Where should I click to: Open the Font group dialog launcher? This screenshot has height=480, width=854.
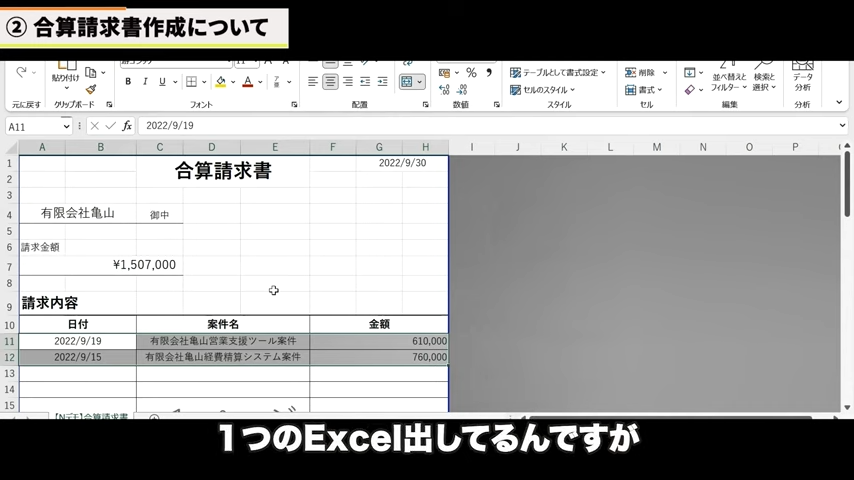294,105
